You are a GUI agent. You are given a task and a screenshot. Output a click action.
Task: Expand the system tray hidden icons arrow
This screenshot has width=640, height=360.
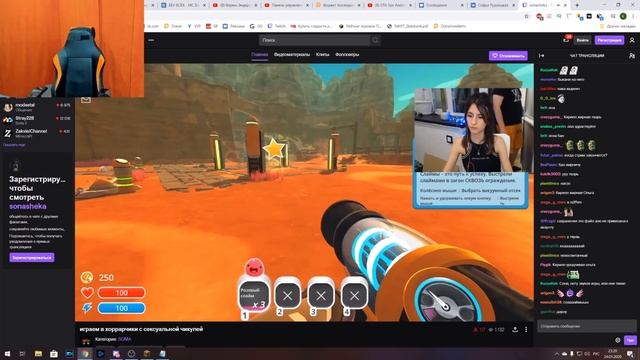[557, 353]
